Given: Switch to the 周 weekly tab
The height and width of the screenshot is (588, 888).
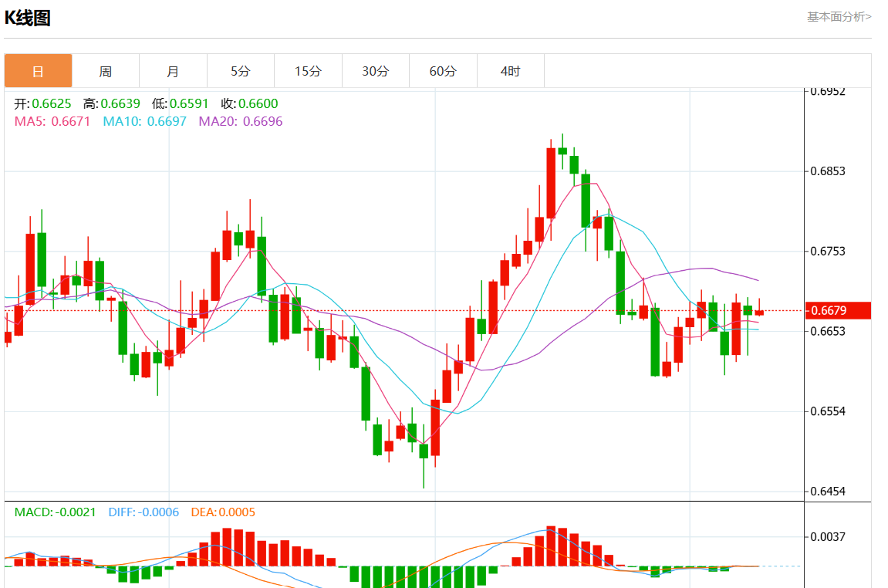Looking at the screenshot, I should (x=106, y=71).
